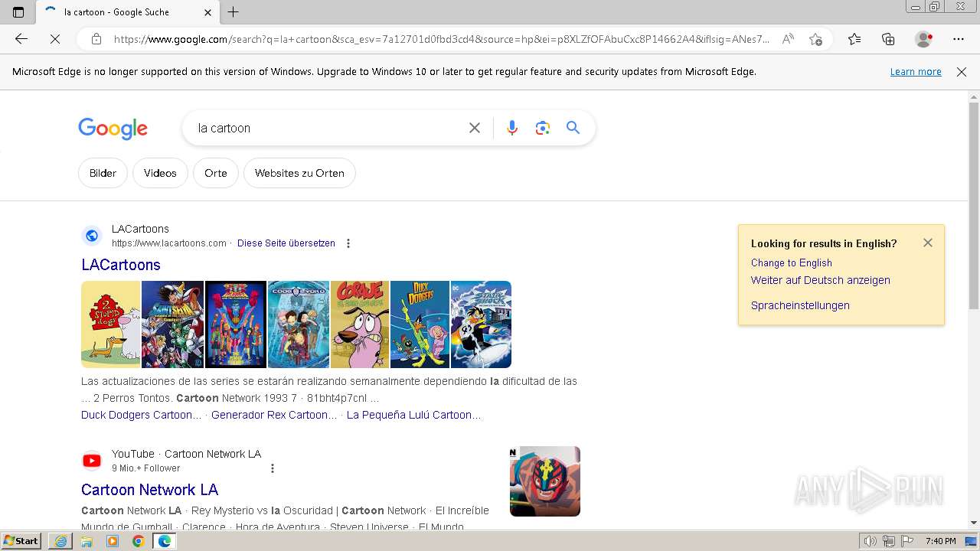
Task: Click Diese Seite übersetzen link
Action: click(x=286, y=243)
